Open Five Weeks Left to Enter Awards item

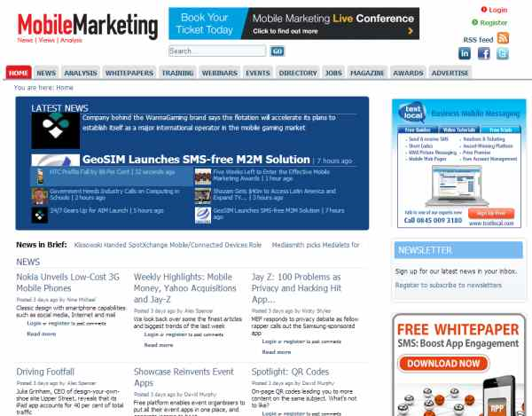click(x=271, y=175)
